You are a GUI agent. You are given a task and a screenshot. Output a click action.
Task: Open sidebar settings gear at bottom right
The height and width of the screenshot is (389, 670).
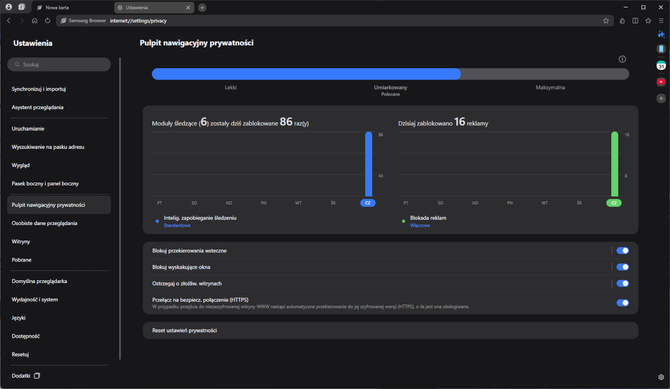[x=661, y=377]
